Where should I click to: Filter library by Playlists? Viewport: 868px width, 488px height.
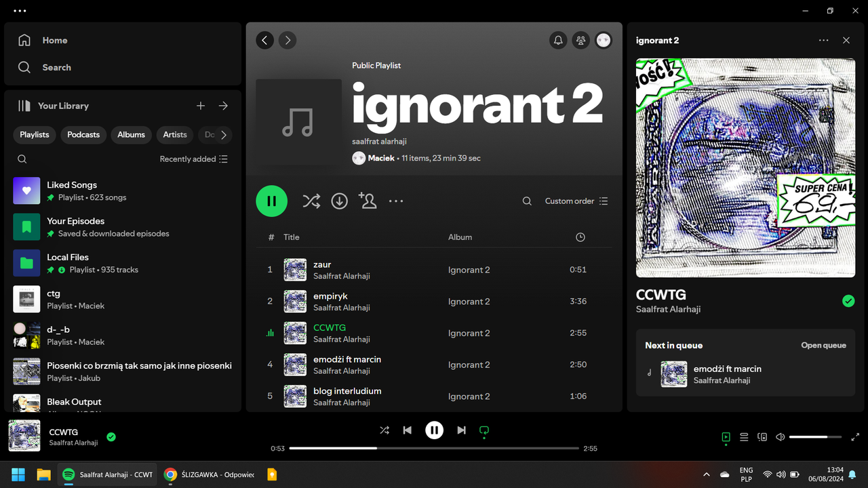35,135
